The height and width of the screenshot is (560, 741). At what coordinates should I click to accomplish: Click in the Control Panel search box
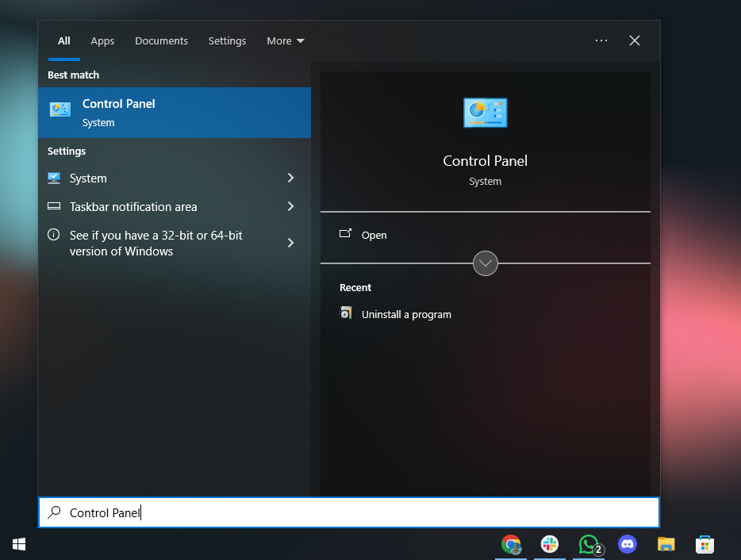(349, 512)
